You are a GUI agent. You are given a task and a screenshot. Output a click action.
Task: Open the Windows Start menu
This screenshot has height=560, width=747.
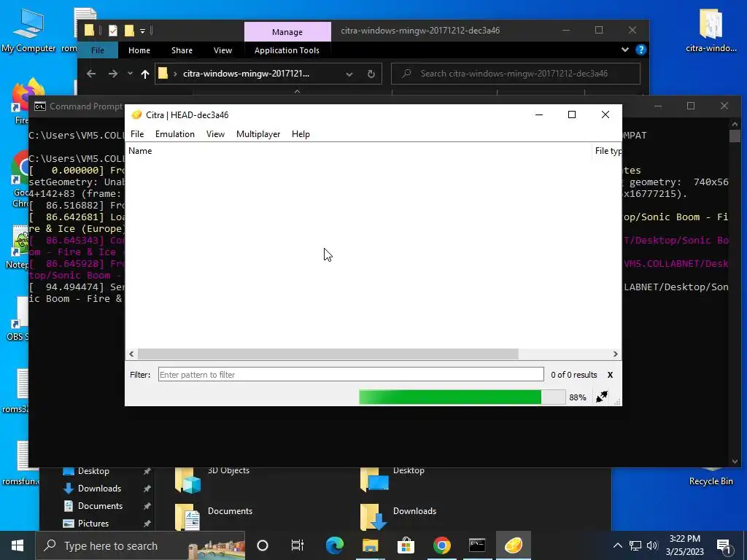click(18, 545)
